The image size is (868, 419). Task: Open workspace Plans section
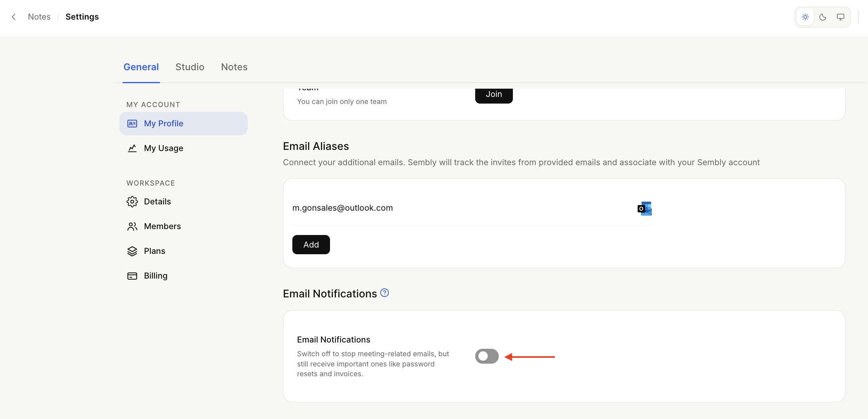coord(183,251)
